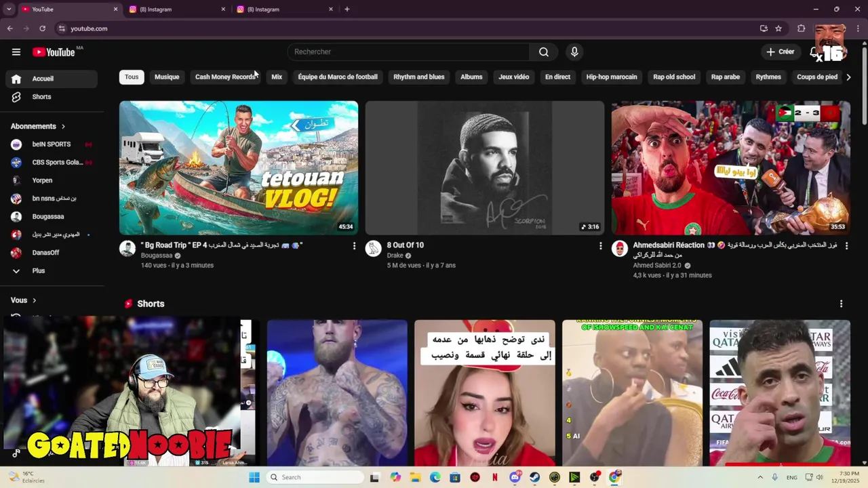Image resolution: width=868 pixels, height=488 pixels.
Task: Select the Cash Money Records chip
Action: click(225, 77)
